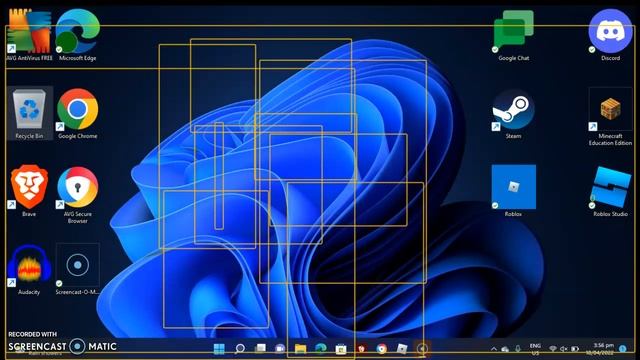Open the clock and date flyout
The image size is (640, 360).
(600, 349)
